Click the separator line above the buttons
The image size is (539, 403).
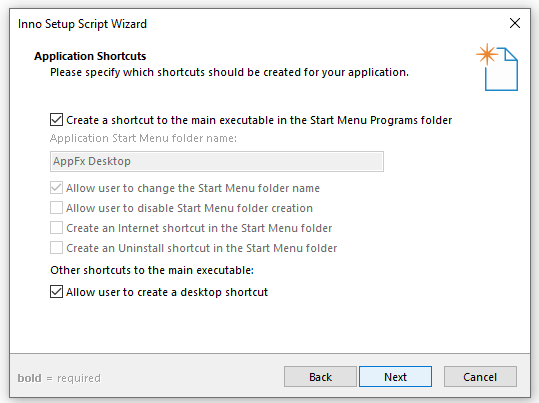click(x=270, y=353)
